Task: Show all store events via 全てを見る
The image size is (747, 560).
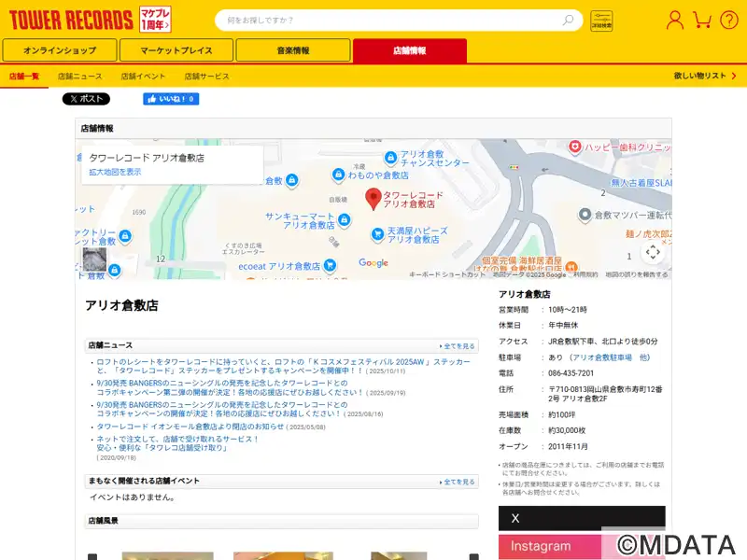Action: [458, 482]
